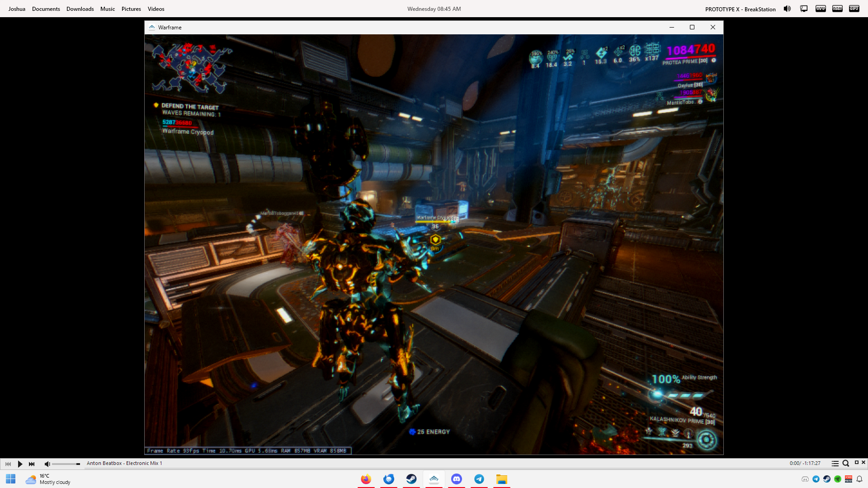This screenshot has width=868, height=488.
Task: Open File Explorer from the taskbar
Action: coord(502,479)
